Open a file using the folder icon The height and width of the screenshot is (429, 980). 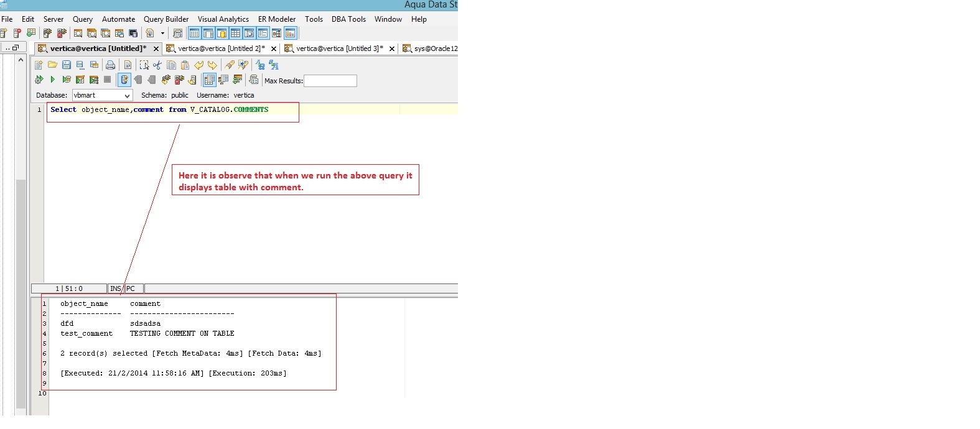[x=52, y=65]
